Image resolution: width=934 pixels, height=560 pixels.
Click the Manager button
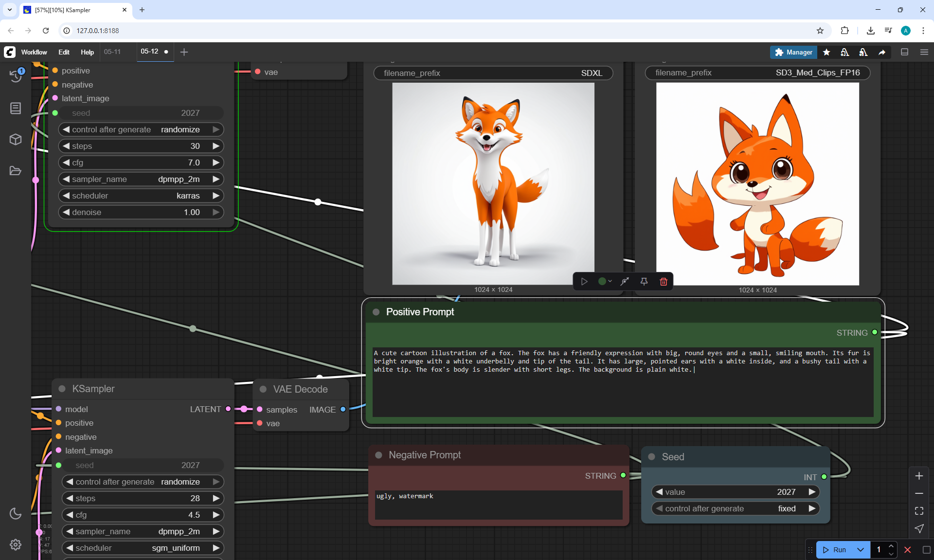tap(793, 52)
